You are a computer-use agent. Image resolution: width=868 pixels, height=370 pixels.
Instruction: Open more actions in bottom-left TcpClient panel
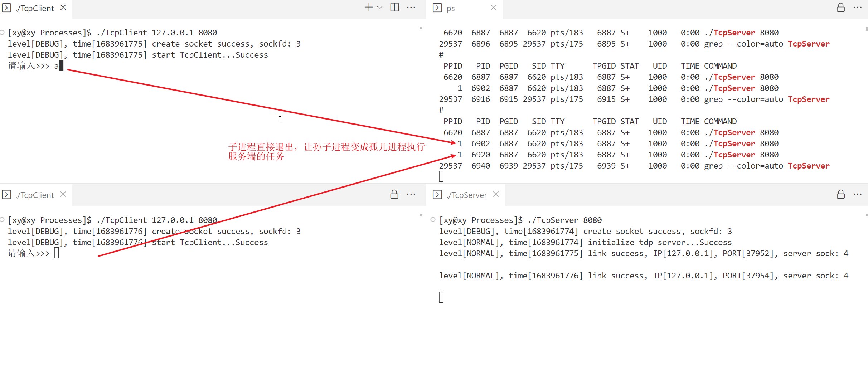tap(411, 194)
